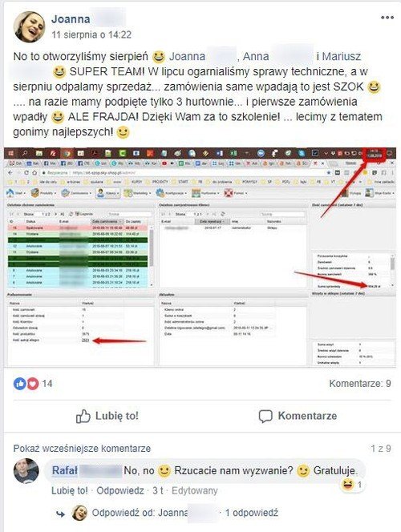
Task: Click the taskbar search magnifier icon
Action: click(24, 153)
